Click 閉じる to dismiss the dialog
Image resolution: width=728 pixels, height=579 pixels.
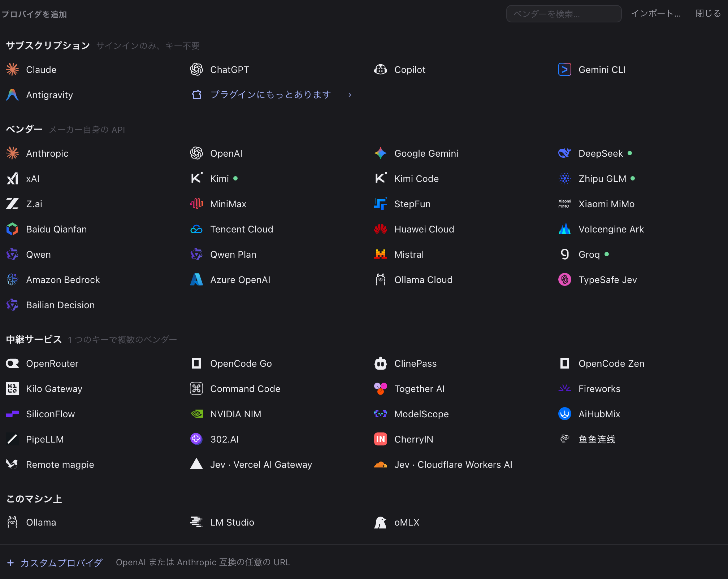coord(708,14)
